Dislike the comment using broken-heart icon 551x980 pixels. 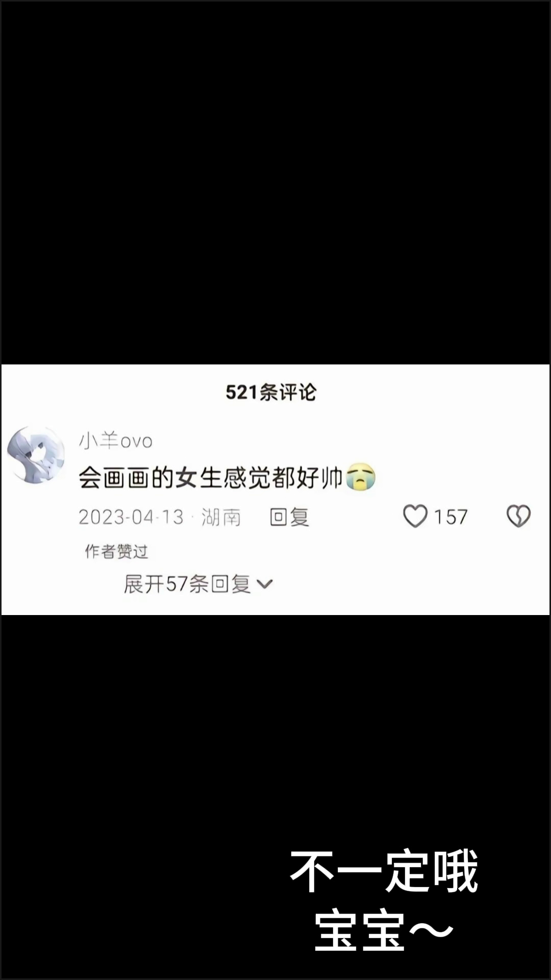pos(518,516)
